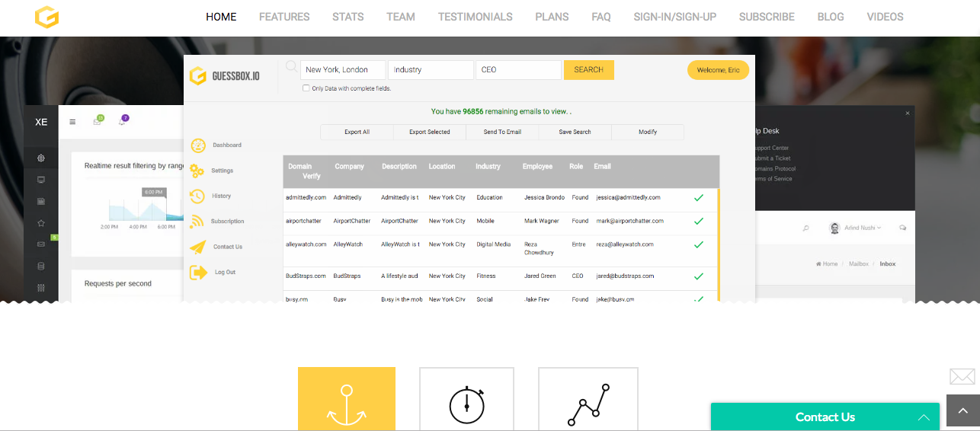The width and height of the screenshot is (980, 431).
Task: Select the yellow anchor feature tile
Action: (347, 398)
